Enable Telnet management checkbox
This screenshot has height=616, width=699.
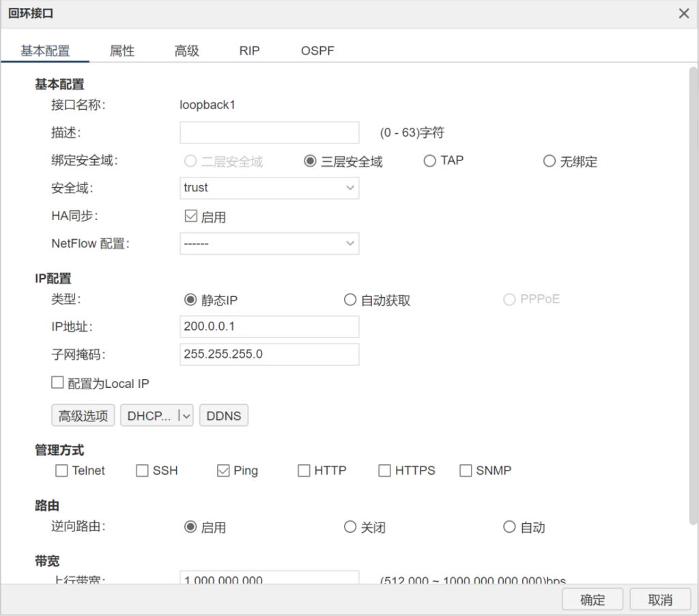(x=61, y=471)
